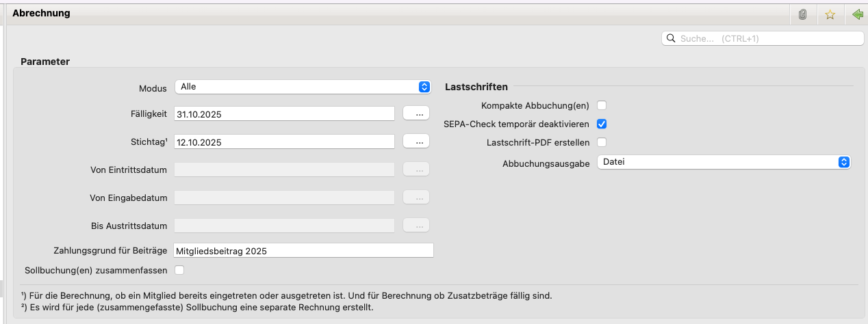Screen dimensions: 868x324
Task: Click the Fälligkeit date field
Action: click(284, 114)
